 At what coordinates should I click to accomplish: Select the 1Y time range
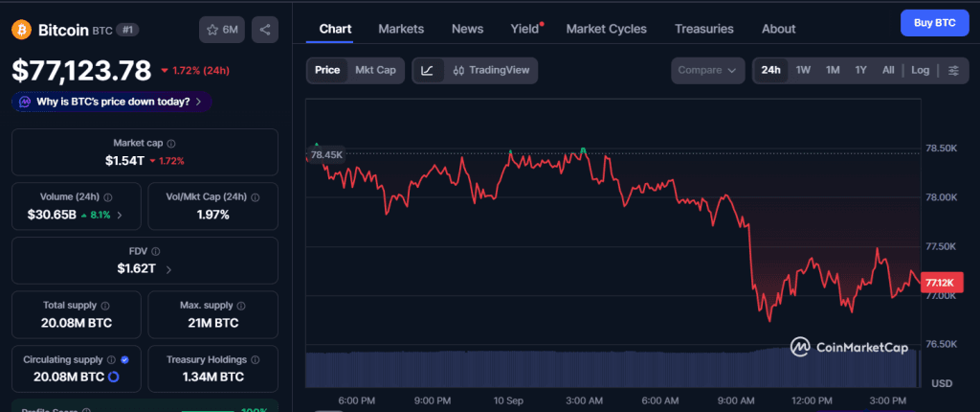[x=860, y=70]
